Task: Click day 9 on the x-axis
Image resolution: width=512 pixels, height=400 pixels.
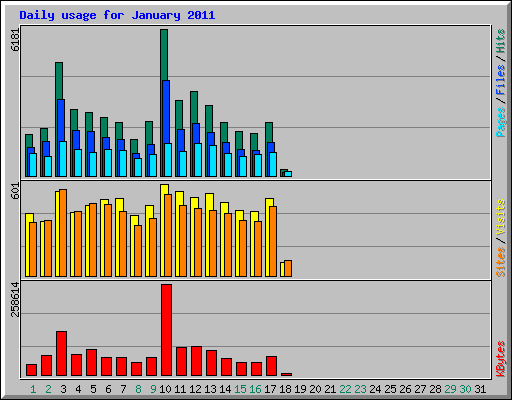Action: coord(153,389)
